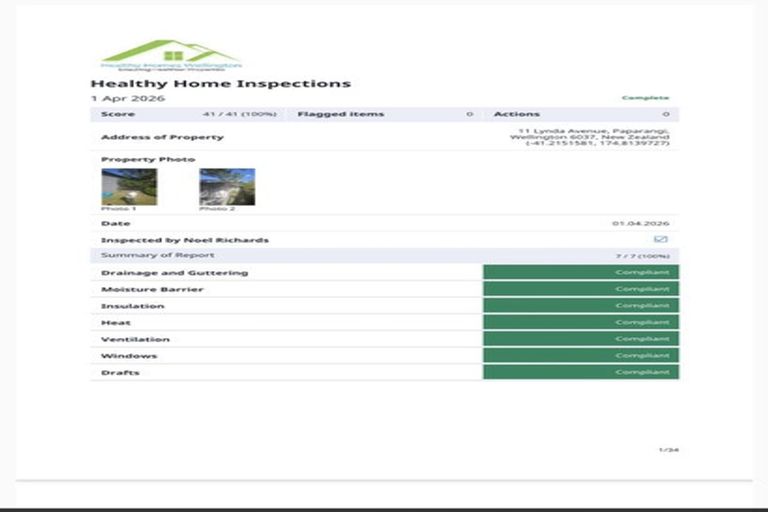Click the Compliant bar for Heat

click(x=580, y=323)
